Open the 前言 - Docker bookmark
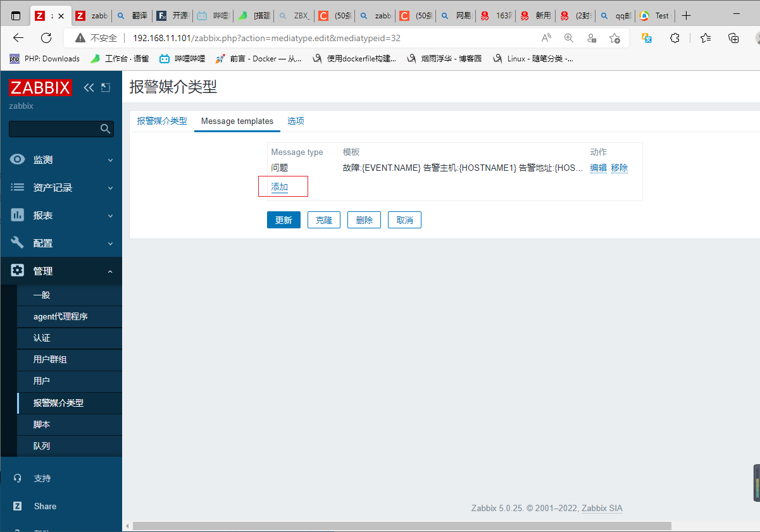The image size is (760, 532). tap(258, 58)
